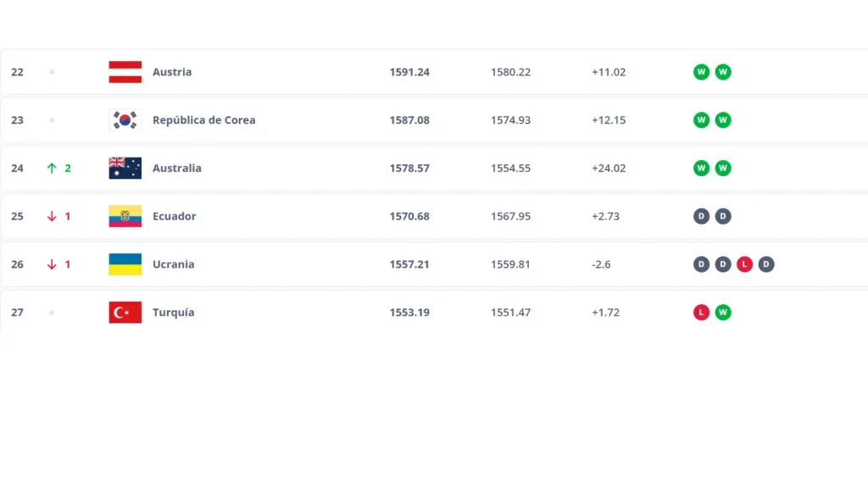This screenshot has height=488, width=868.
Task: Click Australia's +24.02 points change
Action: click(x=609, y=169)
